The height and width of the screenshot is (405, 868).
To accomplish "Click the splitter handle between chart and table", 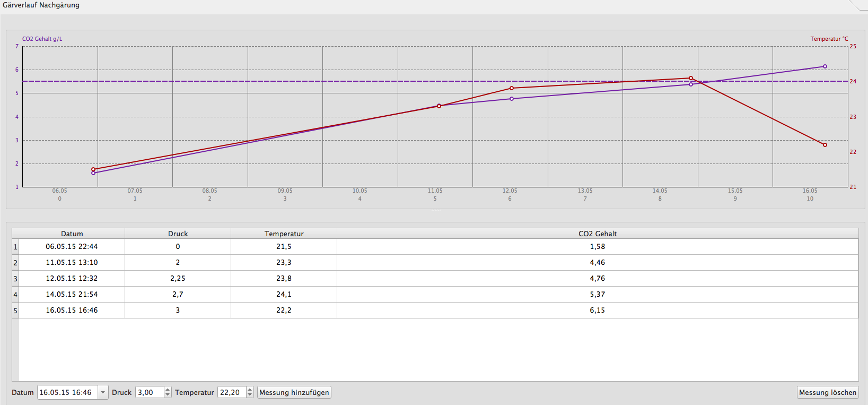I will (435, 211).
